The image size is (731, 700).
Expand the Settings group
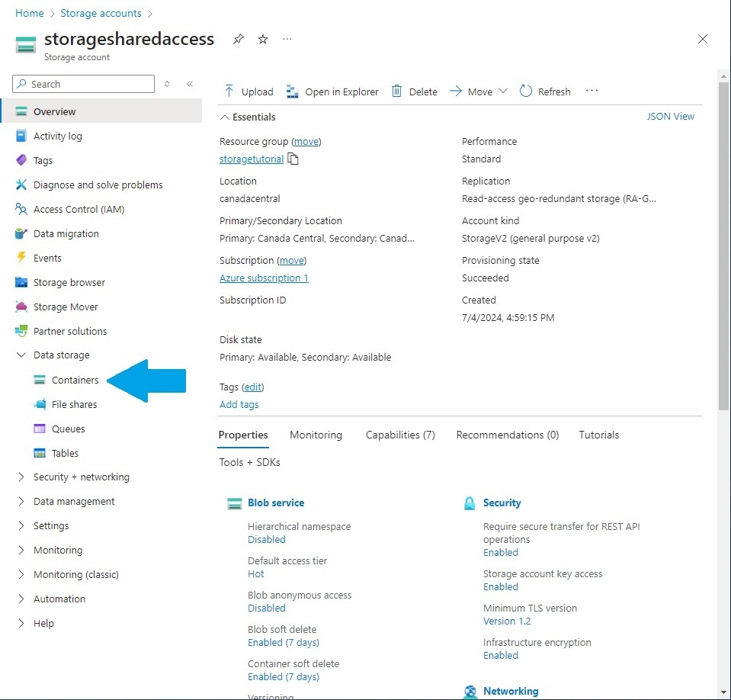[21, 525]
